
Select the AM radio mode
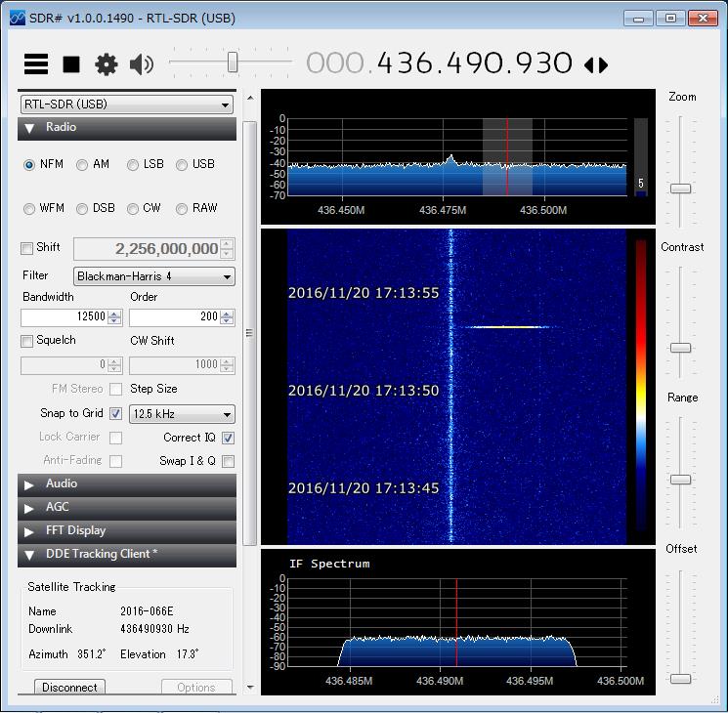point(83,165)
